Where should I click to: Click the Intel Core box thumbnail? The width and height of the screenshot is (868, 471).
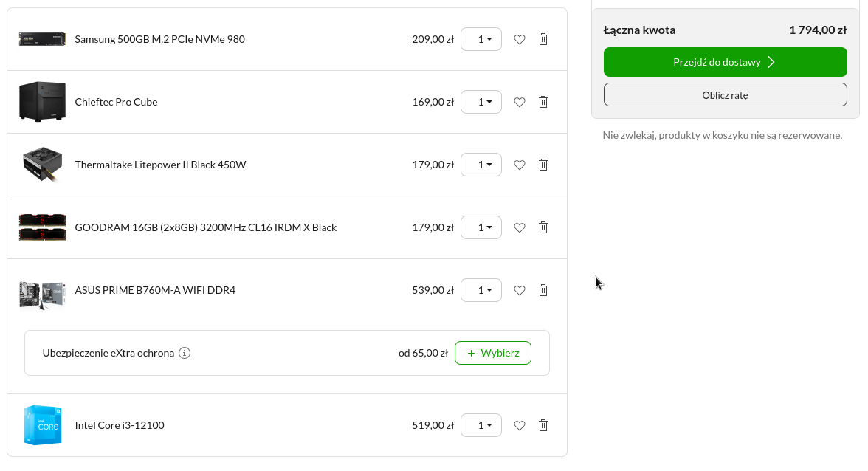pyautogui.click(x=43, y=425)
